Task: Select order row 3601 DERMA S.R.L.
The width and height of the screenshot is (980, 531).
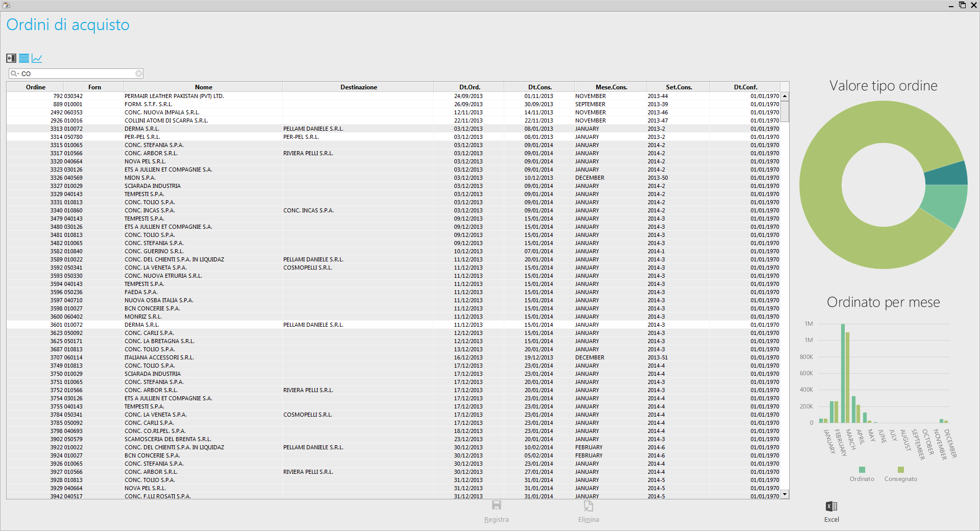Action: coord(393,325)
